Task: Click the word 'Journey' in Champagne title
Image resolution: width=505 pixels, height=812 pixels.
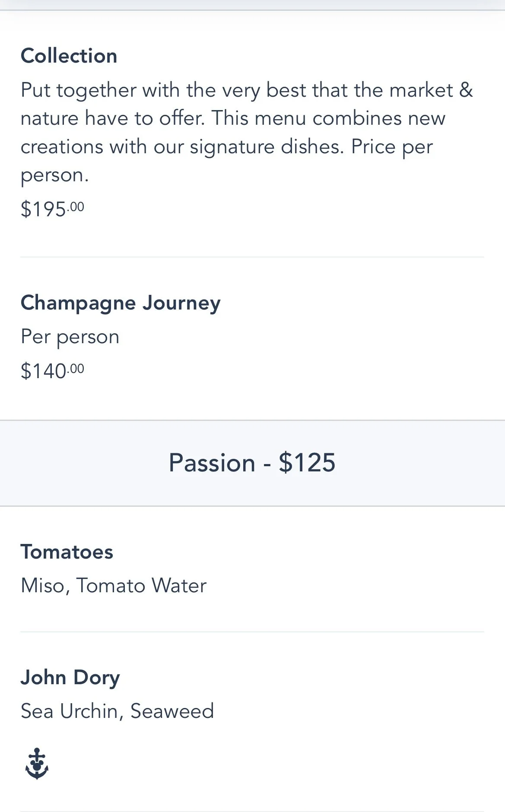Action: click(182, 303)
